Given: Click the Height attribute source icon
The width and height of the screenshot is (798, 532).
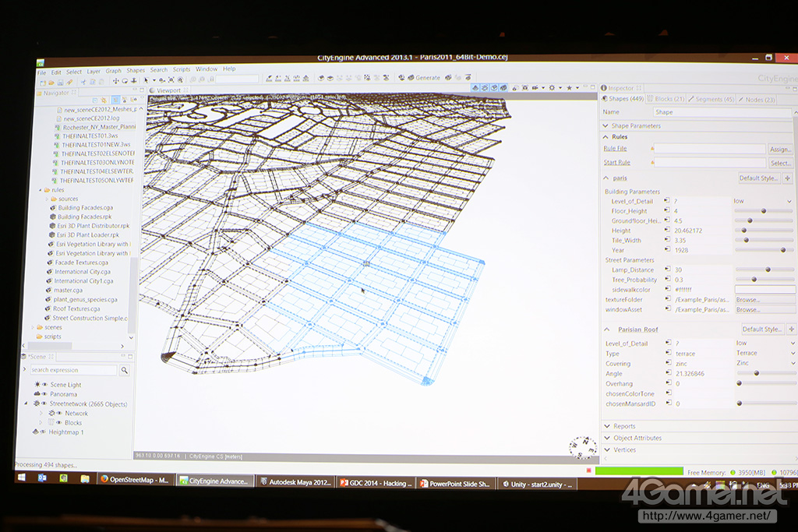Looking at the screenshot, I should tap(667, 231).
